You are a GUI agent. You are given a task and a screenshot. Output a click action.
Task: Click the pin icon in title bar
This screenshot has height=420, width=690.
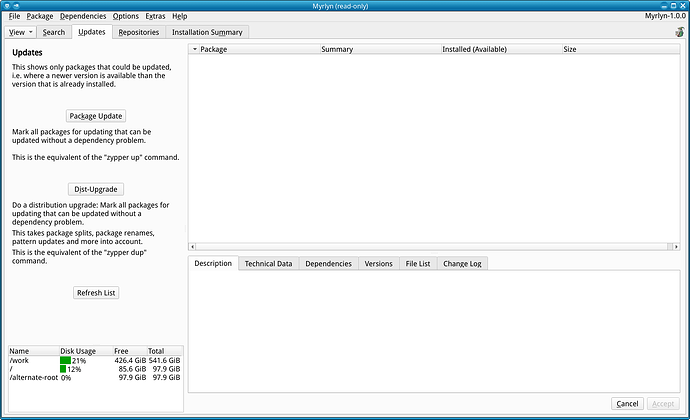pos(16,6)
